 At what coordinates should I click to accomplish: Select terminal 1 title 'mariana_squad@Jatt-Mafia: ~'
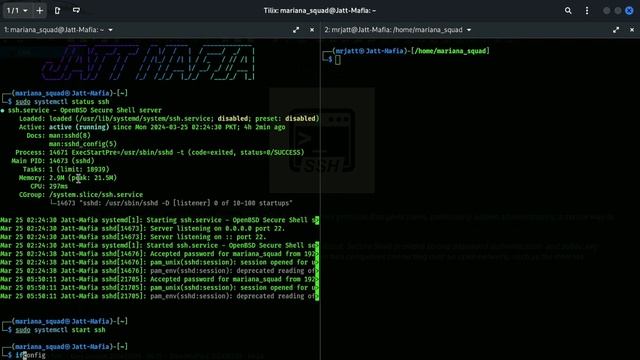coord(54,30)
